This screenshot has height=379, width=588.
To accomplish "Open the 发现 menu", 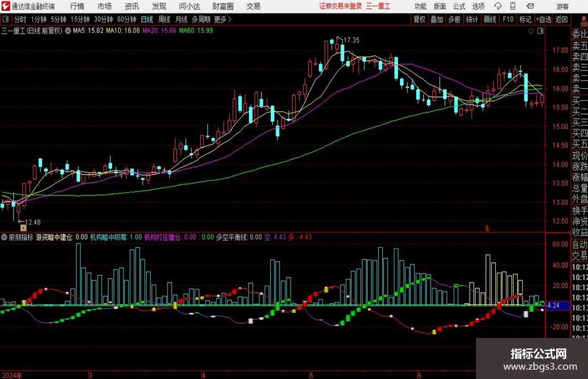I will (x=159, y=6).
